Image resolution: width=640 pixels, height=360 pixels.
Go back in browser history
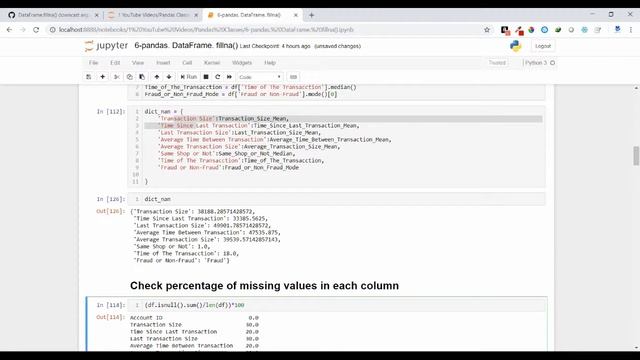(x=9, y=30)
